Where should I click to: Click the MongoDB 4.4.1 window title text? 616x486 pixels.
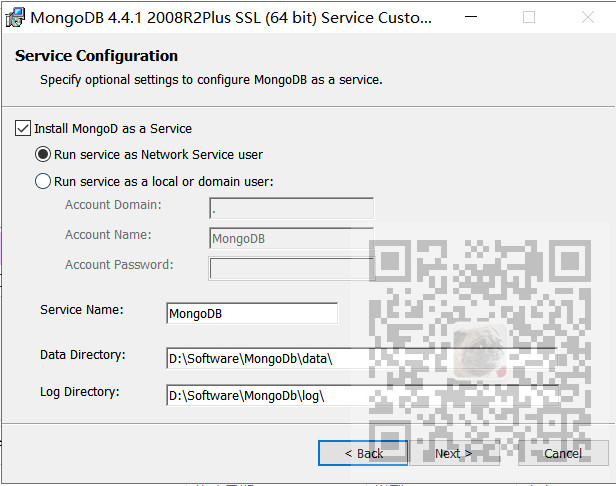coord(231,18)
